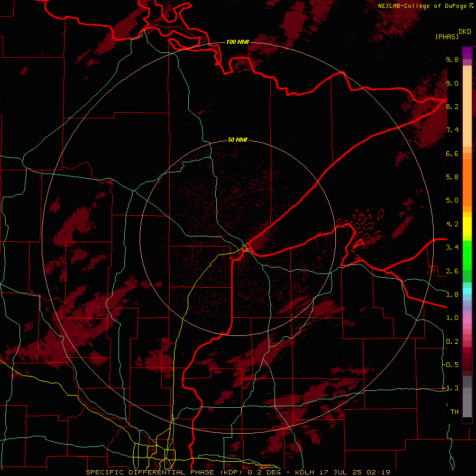
Task: Click the 9.8 value on the color scale
Action: click(x=452, y=59)
